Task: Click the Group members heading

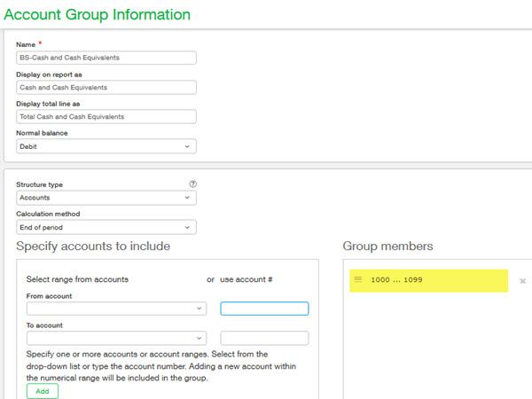Action: (390, 246)
